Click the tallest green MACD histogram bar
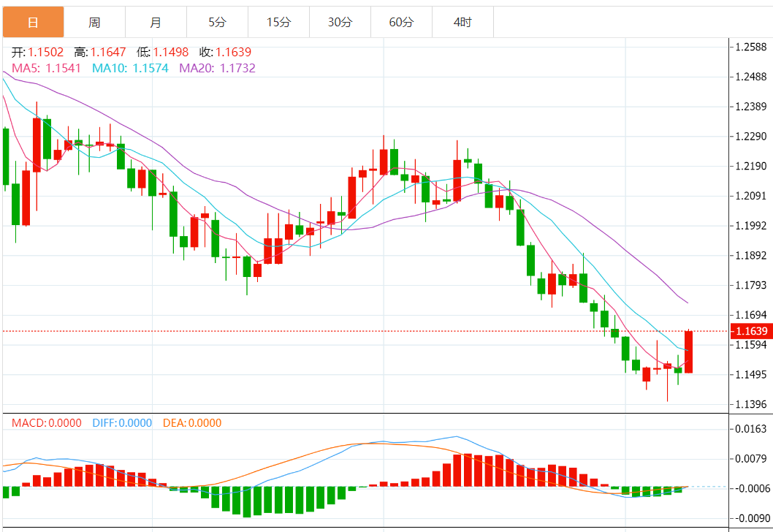This screenshot has width=773, height=532. point(247,502)
